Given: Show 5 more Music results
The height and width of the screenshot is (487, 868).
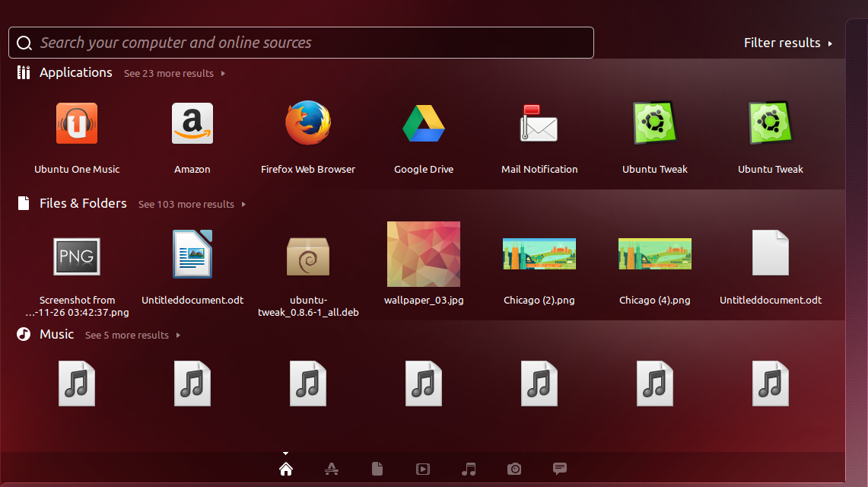Looking at the screenshot, I should (x=132, y=336).
